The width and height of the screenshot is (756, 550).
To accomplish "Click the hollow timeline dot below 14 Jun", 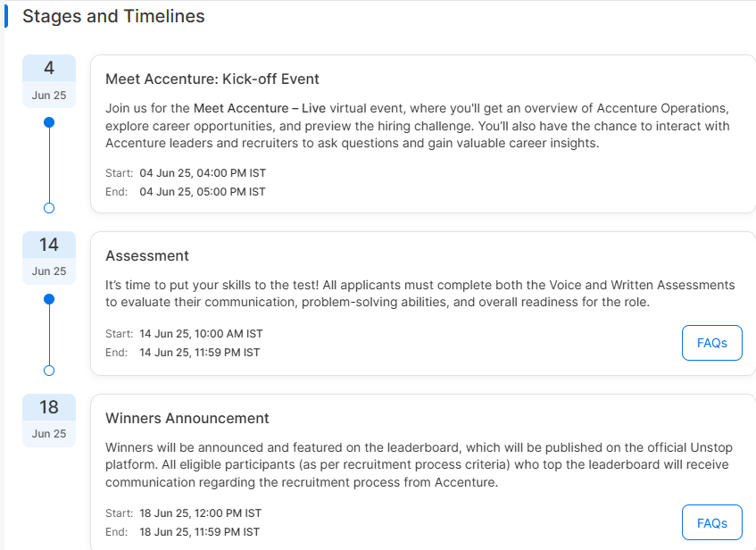I will (49, 371).
